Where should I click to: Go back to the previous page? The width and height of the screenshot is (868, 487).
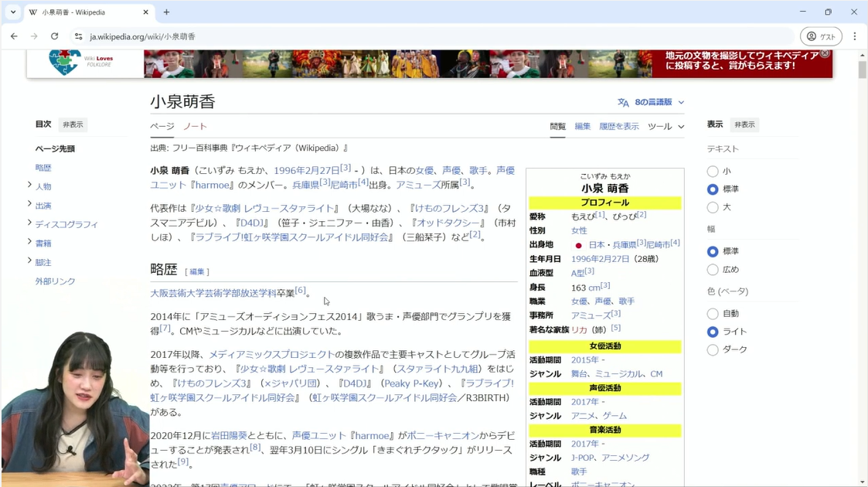pos(14,36)
